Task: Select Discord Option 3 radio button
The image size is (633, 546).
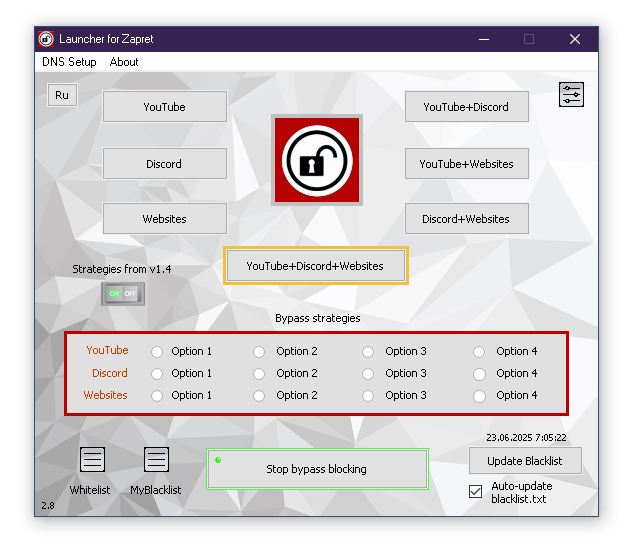Action: 368,374
